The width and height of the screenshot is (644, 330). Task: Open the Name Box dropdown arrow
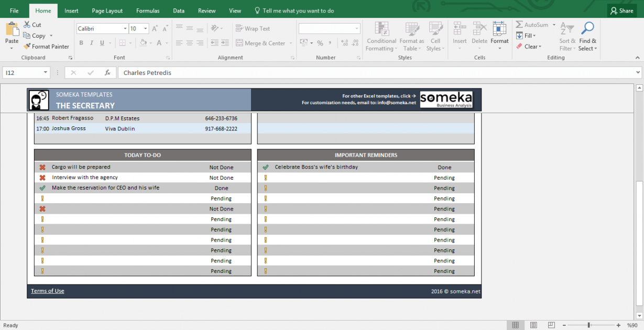pos(46,73)
